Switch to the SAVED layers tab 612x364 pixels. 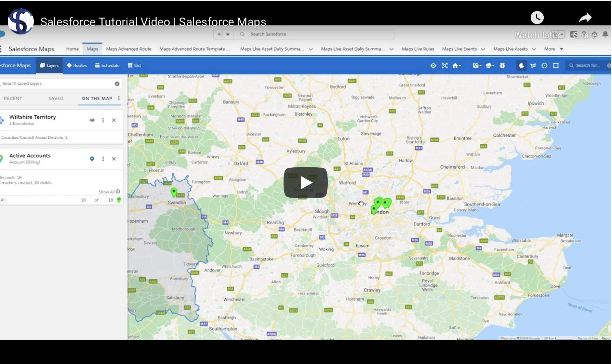(x=56, y=98)
